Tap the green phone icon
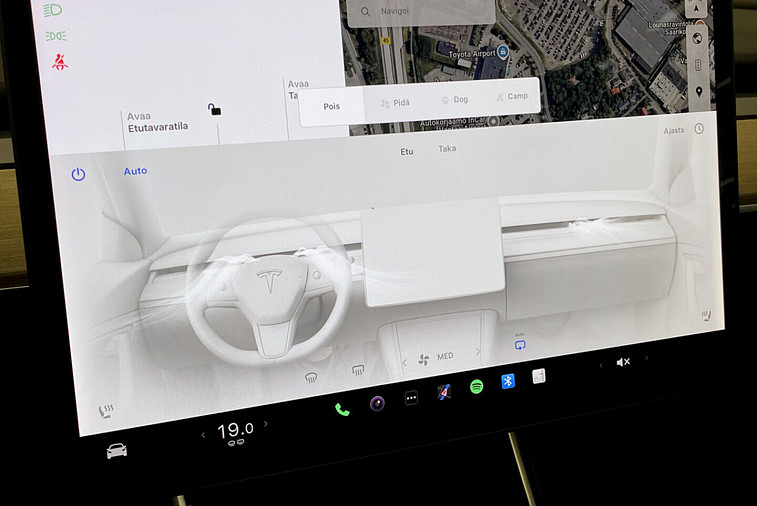This screenshot has height=506, width=757. coord(342,409)
